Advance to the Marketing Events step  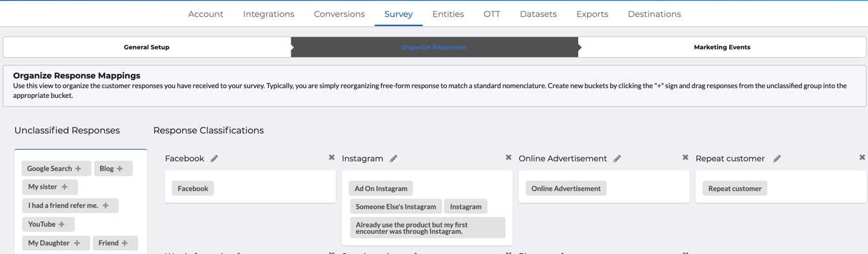(722, 47)
